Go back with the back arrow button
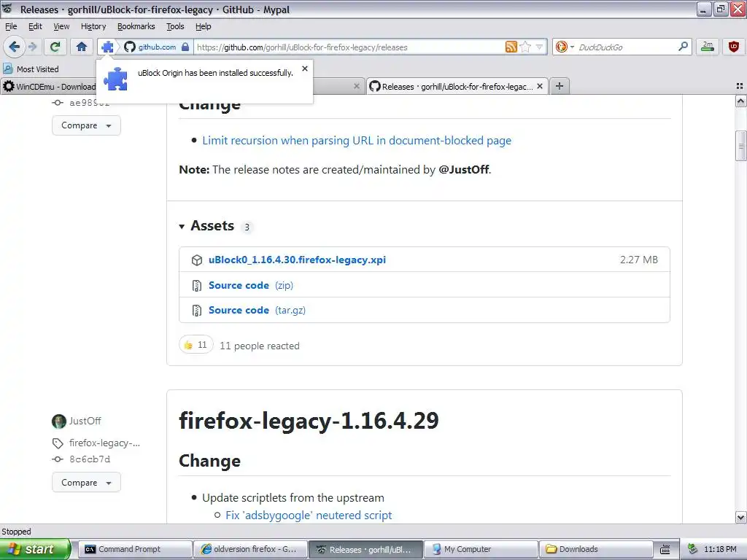 [14, 47]
